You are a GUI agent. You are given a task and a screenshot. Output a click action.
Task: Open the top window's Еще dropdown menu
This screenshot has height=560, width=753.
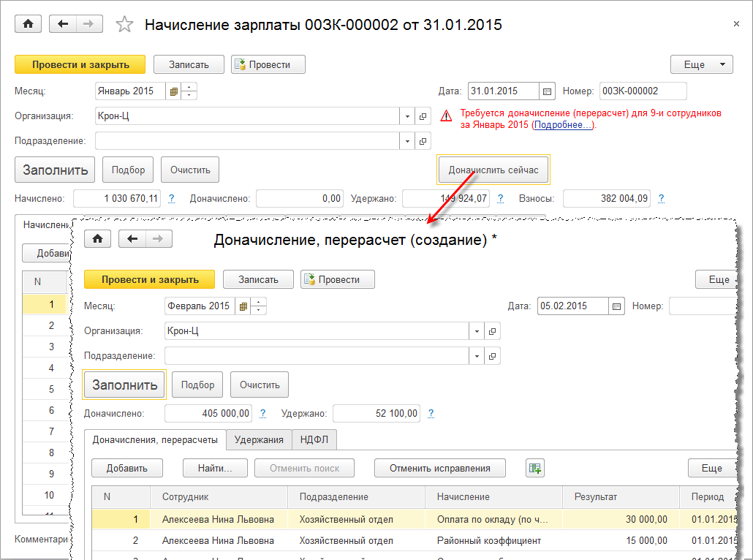pos(702,64)
